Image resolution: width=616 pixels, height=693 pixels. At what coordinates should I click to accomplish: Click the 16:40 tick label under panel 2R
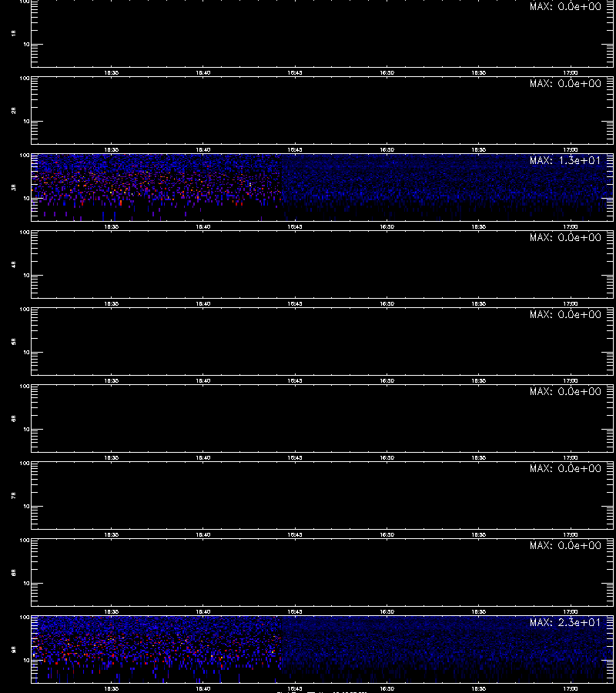(x=203, y=150)
